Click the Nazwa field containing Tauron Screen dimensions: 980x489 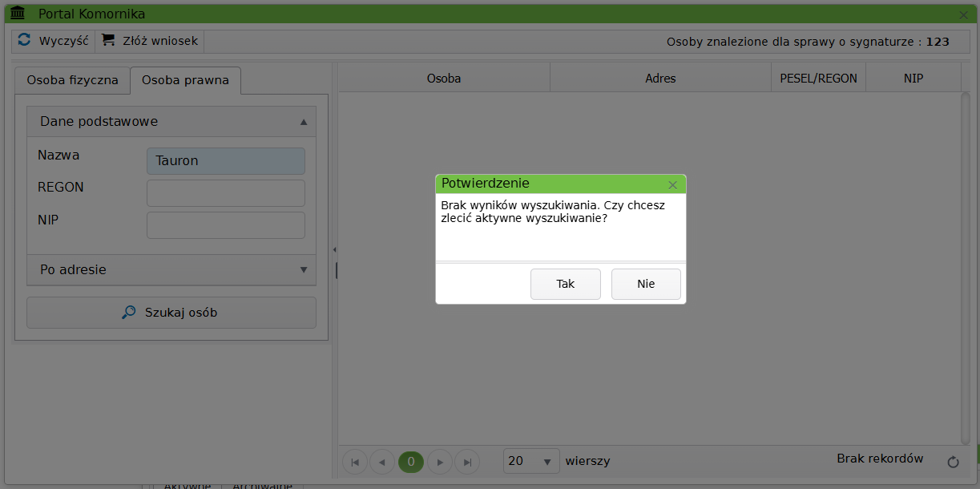coord(225,161)
